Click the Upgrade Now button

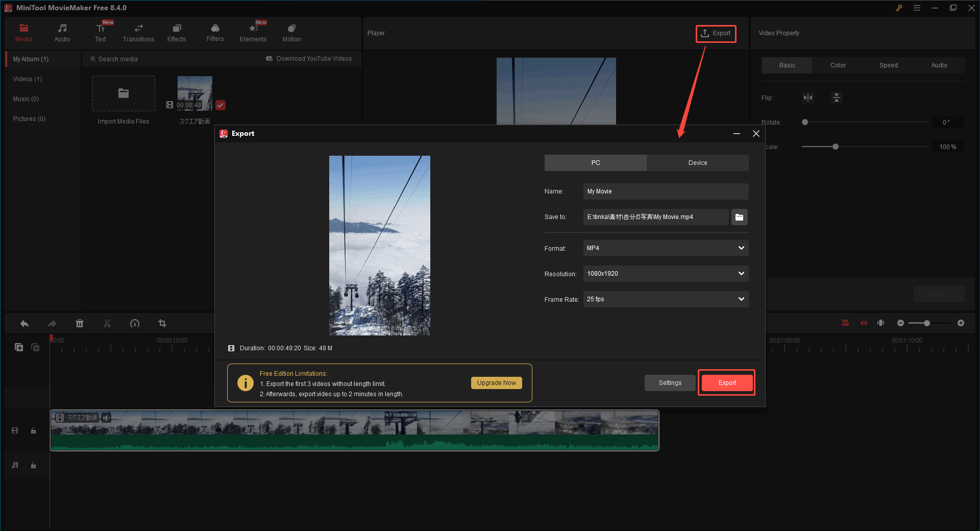click(x=496, y=382)
